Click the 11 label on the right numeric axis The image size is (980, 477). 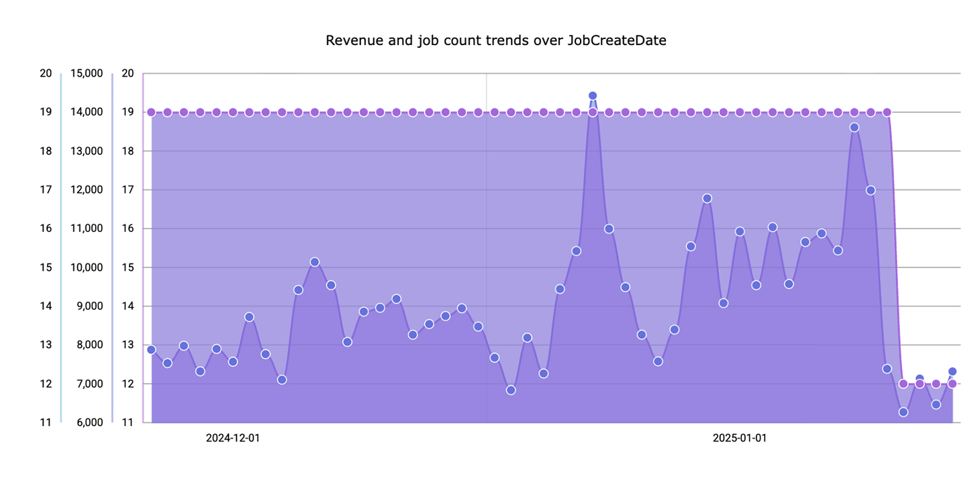[128, 423]
